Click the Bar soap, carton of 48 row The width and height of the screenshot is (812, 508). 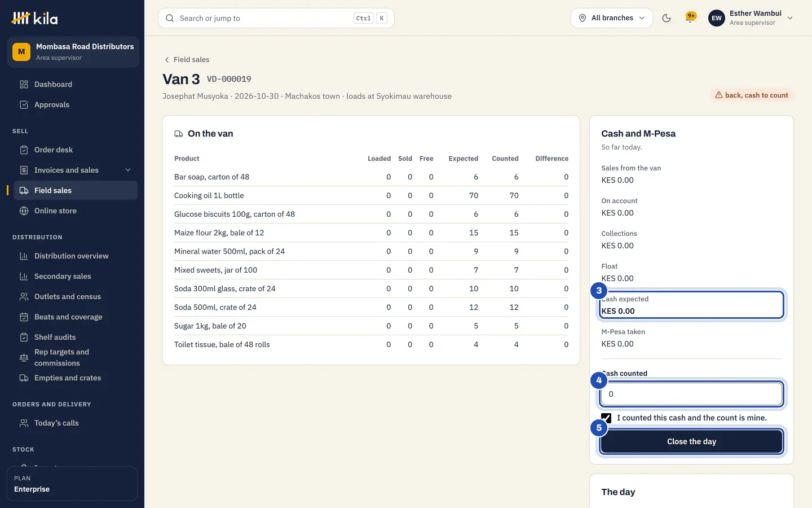[x=371, y=177]
